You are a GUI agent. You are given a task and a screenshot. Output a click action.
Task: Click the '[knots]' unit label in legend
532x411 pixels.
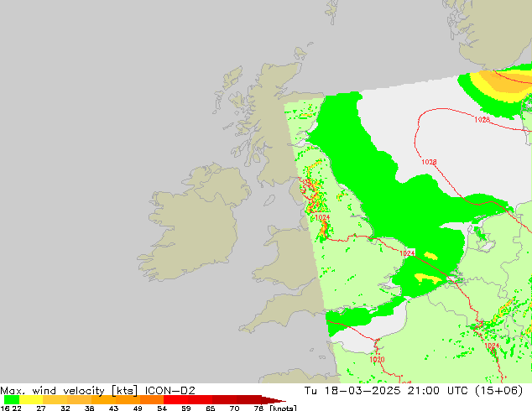[x=284, y=408]
